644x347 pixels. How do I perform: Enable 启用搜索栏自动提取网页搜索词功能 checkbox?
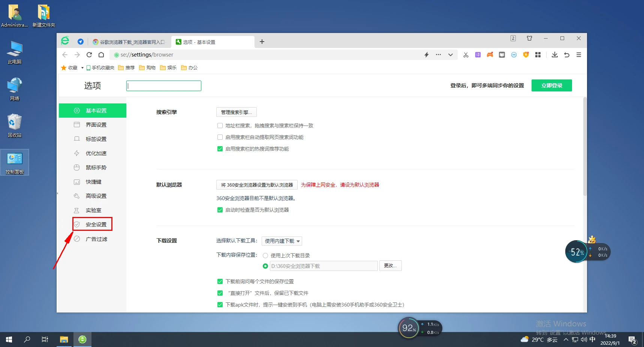[220, 137]
